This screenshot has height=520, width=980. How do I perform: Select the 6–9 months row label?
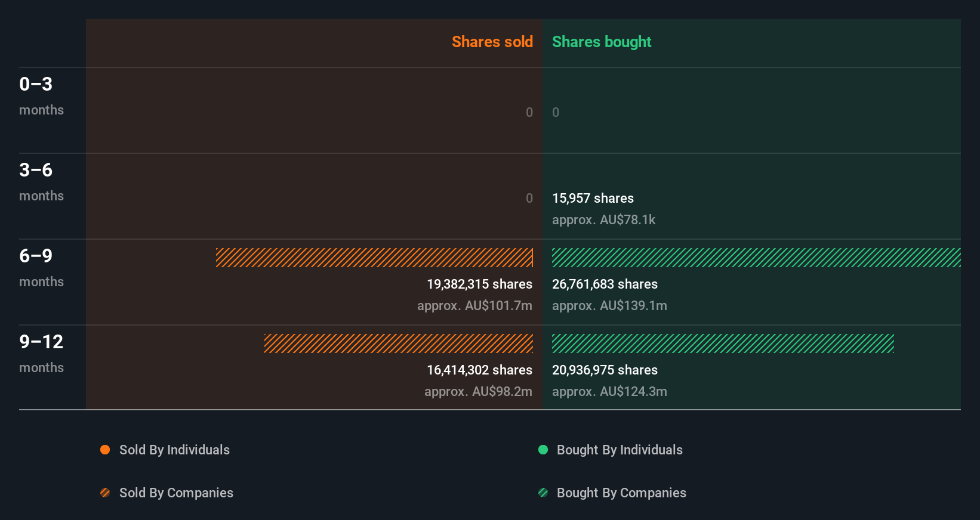41,268
